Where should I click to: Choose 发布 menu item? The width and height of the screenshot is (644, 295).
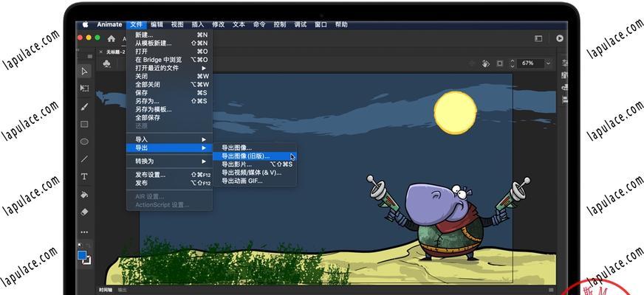(170, 183)
